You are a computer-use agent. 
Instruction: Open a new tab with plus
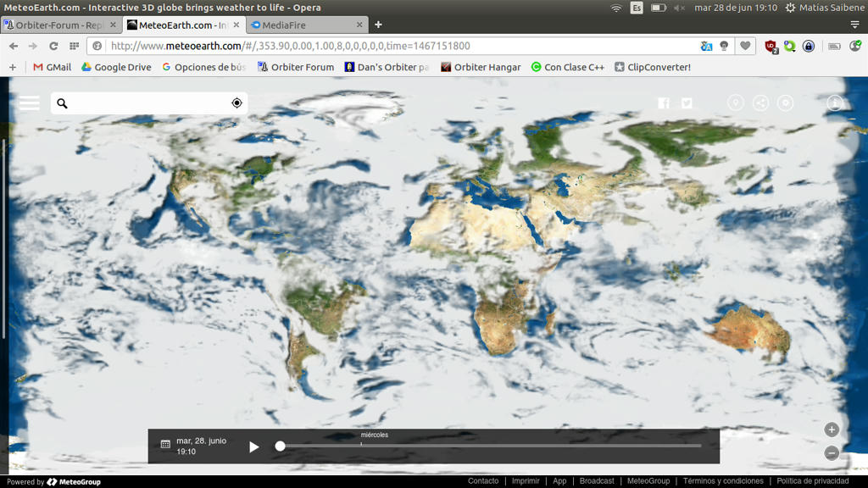[x=378, y=25]
